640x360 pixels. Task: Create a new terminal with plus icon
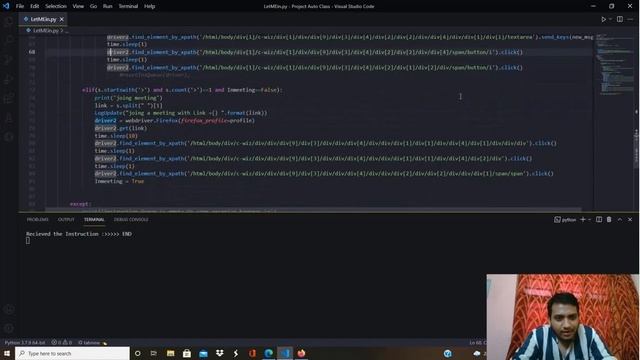(x=583, y=220)
